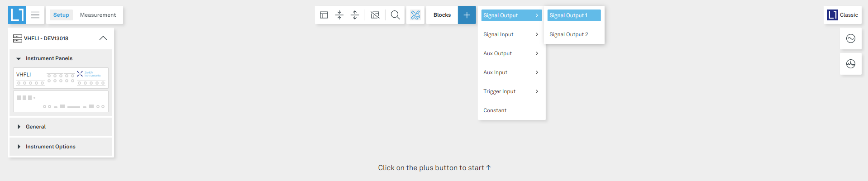The width and height of the screenshot is (868, 181).
Task: Click the collapse-all arrows icon
Action: [339, 15]
